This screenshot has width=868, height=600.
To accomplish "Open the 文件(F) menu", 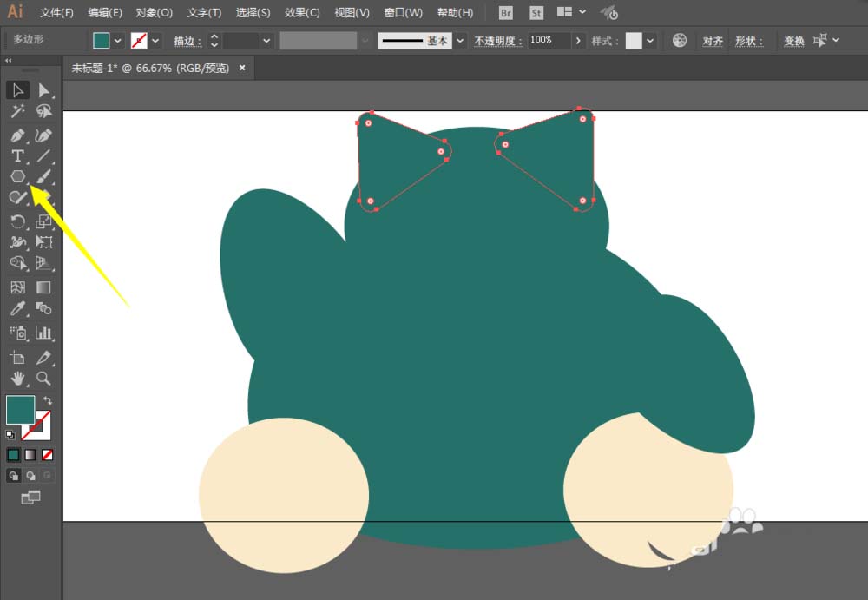I will [x=56, y=13].
